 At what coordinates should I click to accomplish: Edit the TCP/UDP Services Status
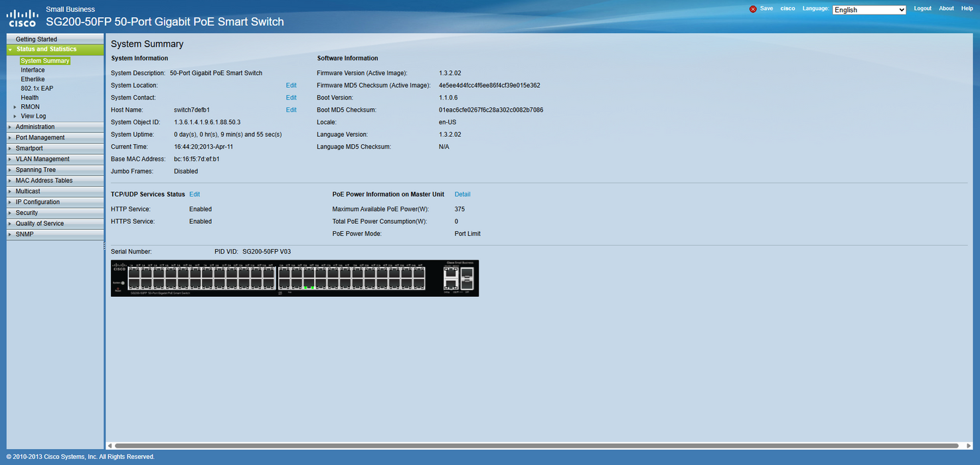point(195,195)
